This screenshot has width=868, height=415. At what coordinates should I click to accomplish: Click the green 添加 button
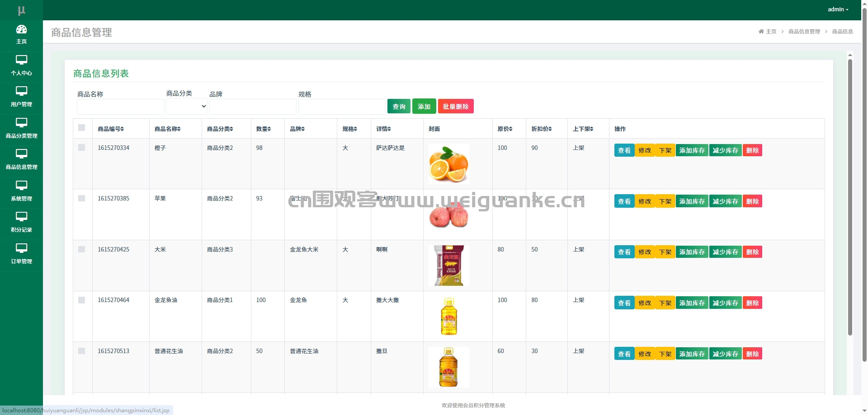tap(424, 107)
